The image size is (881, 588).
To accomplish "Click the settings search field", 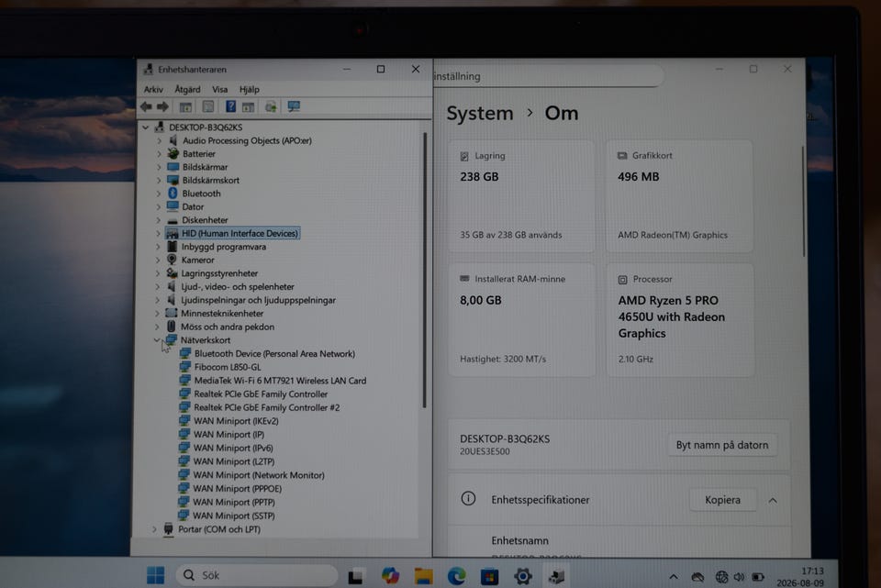I will click(x=548, y=76).
